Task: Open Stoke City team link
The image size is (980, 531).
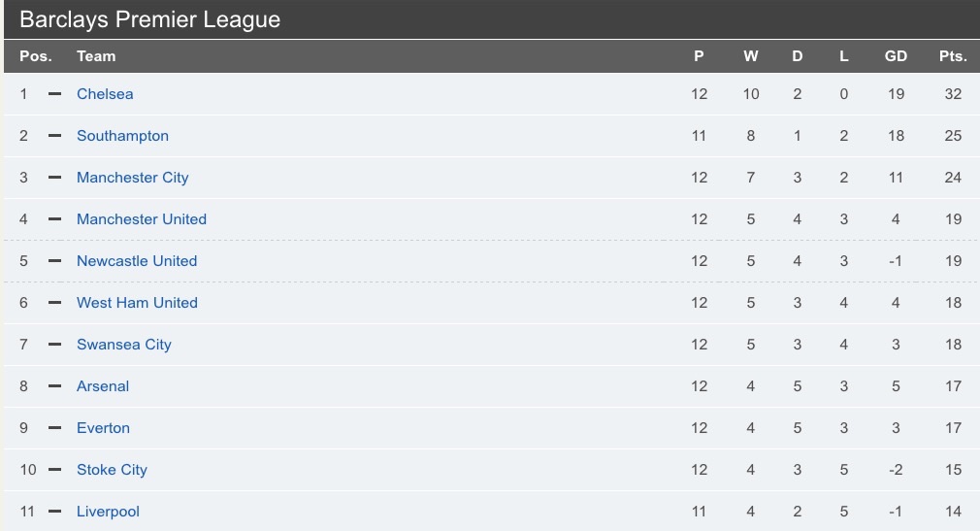Action: (112, 470)
